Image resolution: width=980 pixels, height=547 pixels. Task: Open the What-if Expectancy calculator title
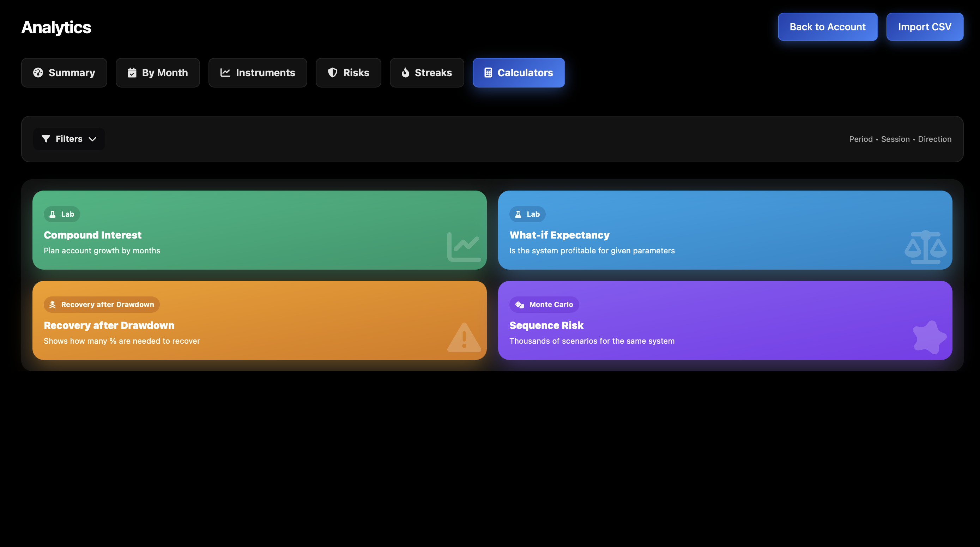pos(559,235)
